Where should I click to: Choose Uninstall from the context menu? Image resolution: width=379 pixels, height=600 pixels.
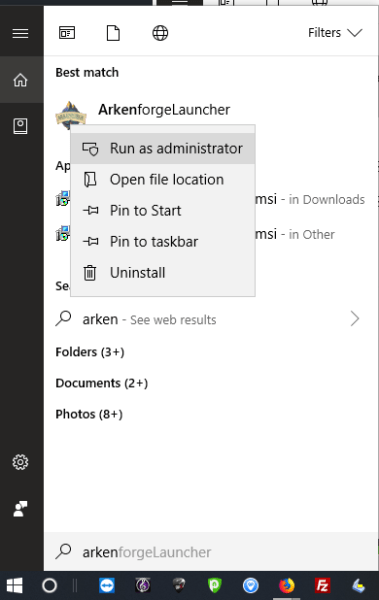(x=163, y=272)
